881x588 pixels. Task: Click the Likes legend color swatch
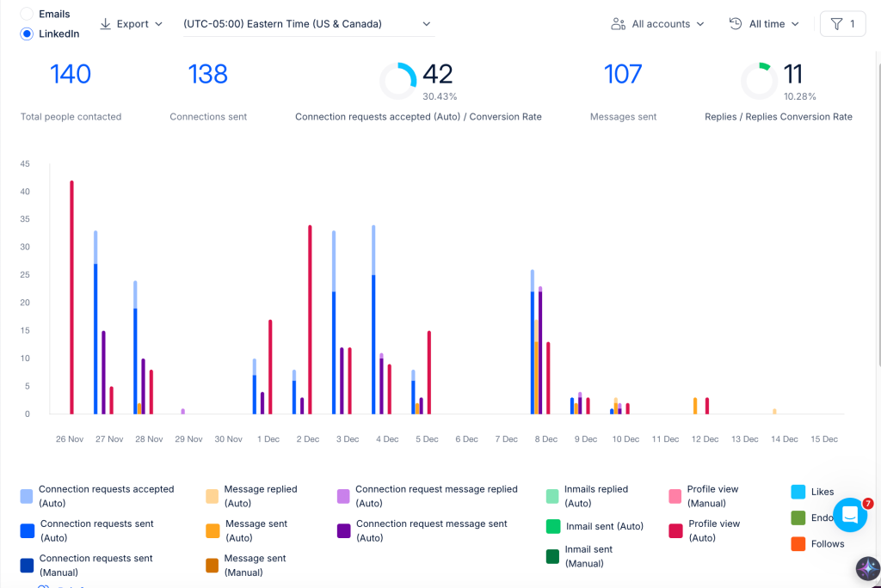[798, 492]
